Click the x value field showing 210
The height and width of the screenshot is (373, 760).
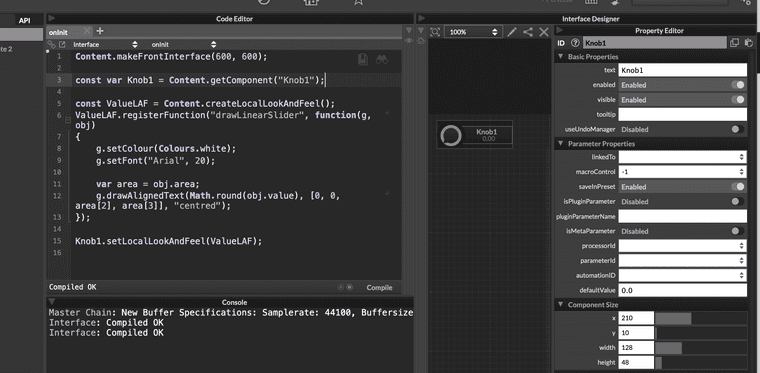click(636, 318)
